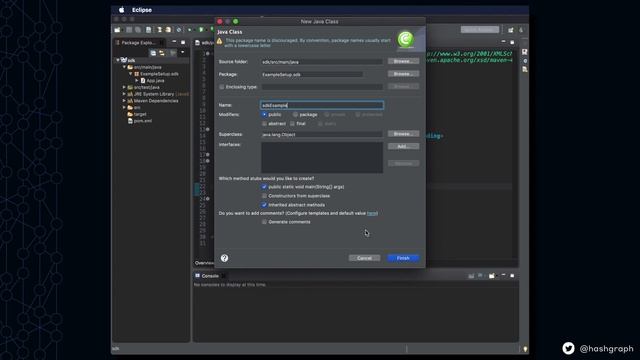Click Browse next to Superclass field
The height and width of the screenshot is (360, 640).
(x=403, y=134)
